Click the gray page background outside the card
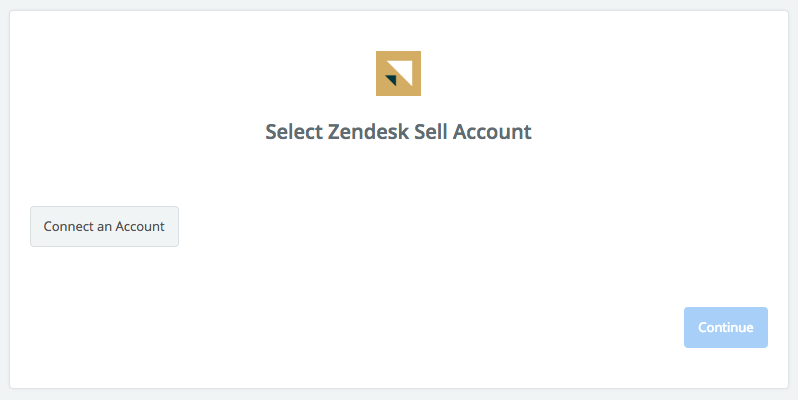 (399, 394)
